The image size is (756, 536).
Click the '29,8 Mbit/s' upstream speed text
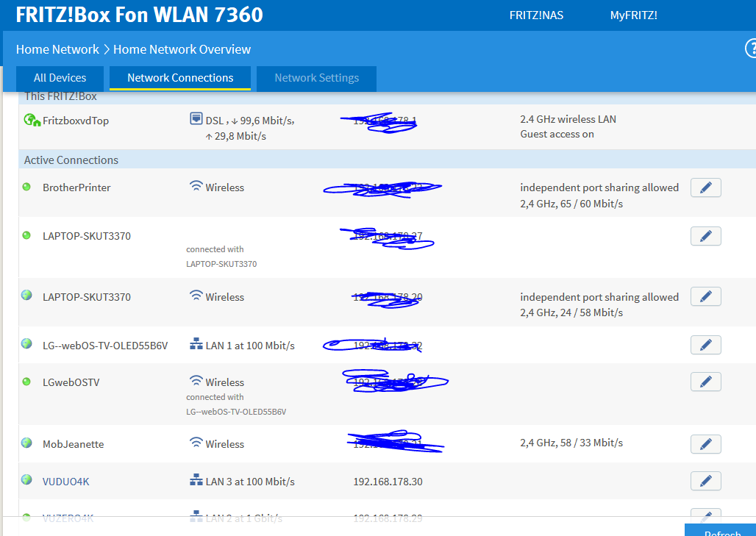(x=240, y=137)
